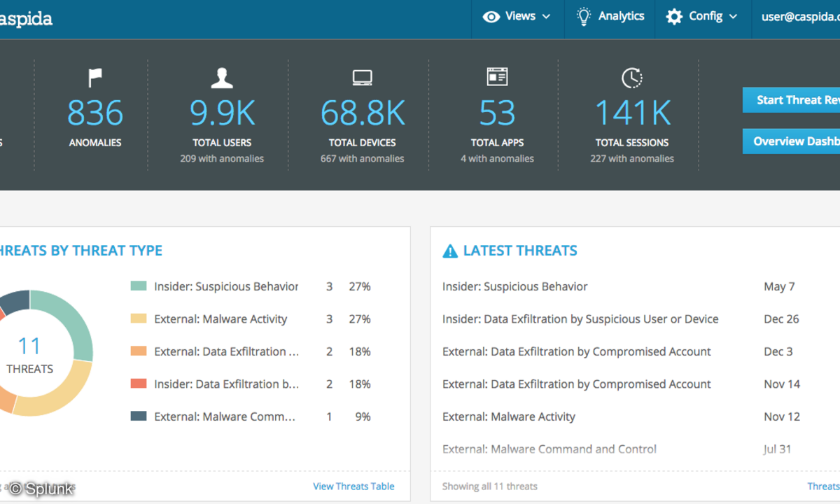
Task: Click the warning triangle beside Latest Threats
Action: [x=450, y=251]
